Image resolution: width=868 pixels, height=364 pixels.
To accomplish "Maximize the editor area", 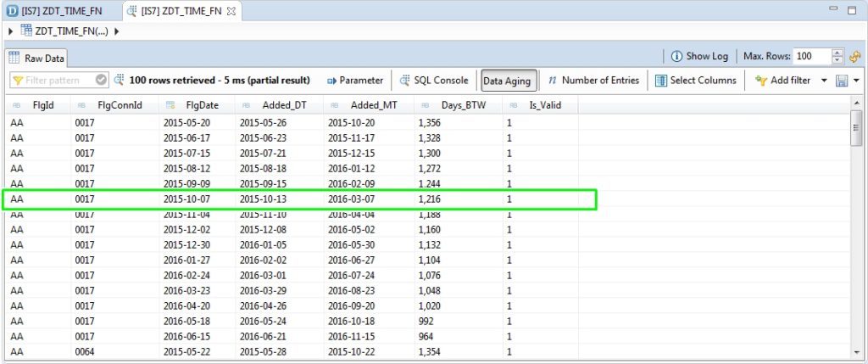I will pyautogui.click(x=852, y=10).
